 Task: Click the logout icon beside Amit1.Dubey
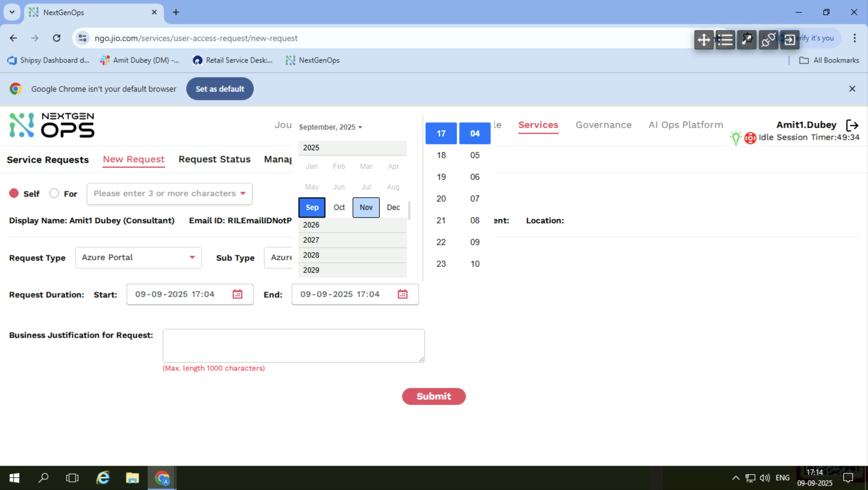click(852, 125)
